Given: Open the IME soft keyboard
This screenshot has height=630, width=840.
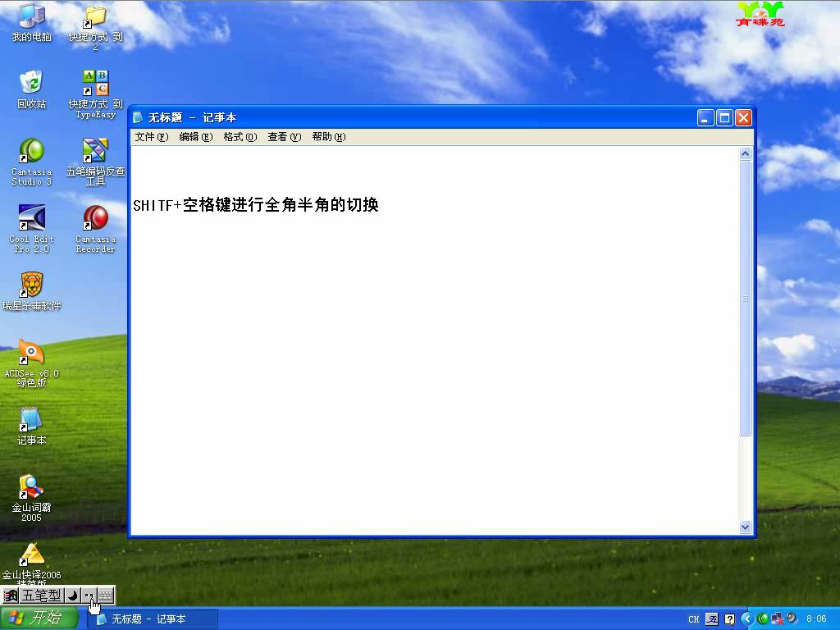Looking at the screenshot, I should pyautogui.click(x=106, y=596).
